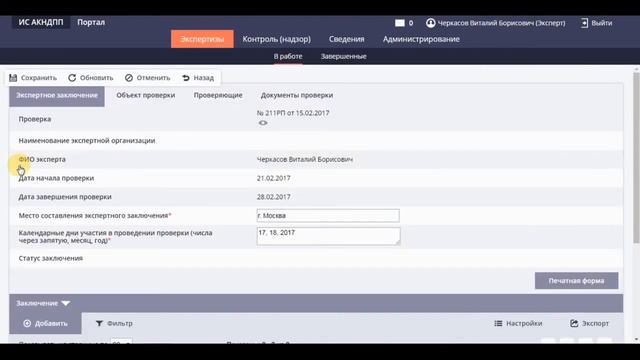Viewport: 640px width, 360px height.
Task: Click the Заключение section header text
Action: tap(37, 303)
